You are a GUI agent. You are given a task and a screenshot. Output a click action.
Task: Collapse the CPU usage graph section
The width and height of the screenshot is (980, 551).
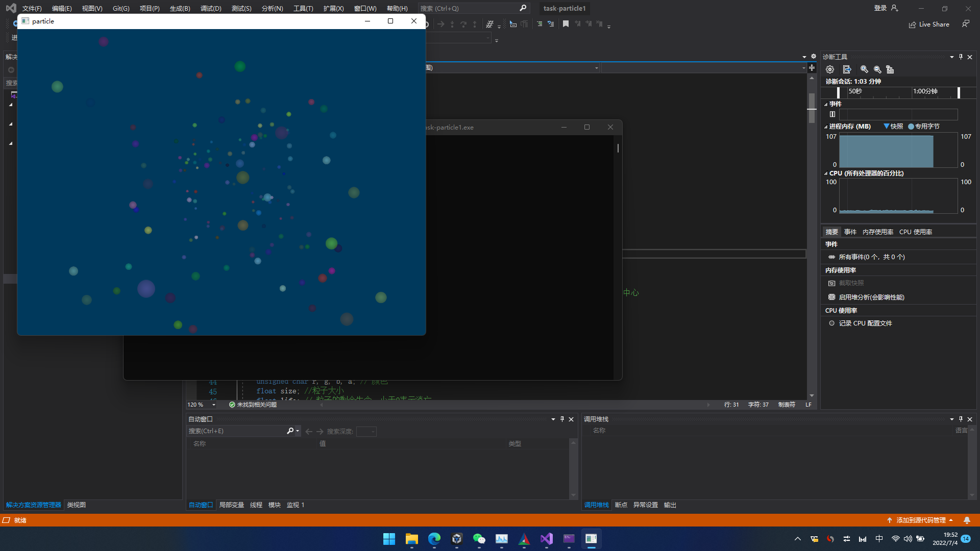point(826,173)
